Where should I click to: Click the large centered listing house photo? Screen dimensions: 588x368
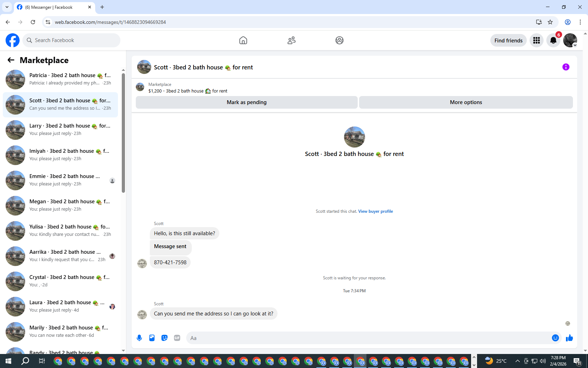(x=355, y=137)
